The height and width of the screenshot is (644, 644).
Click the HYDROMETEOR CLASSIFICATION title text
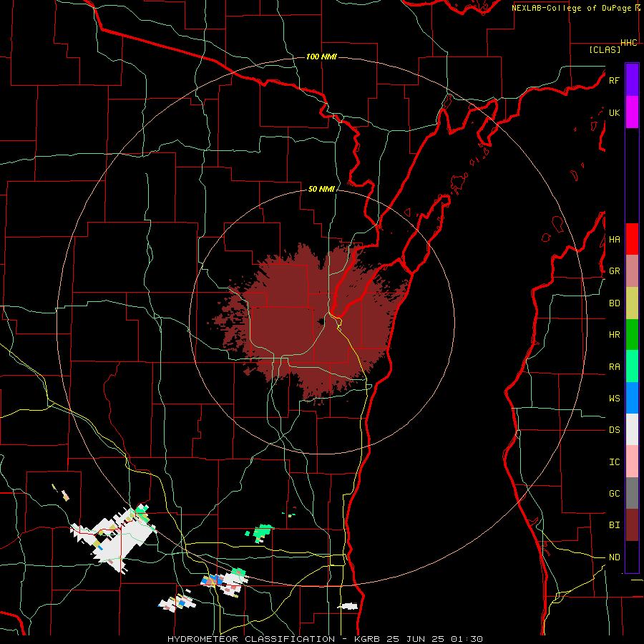coord(251,639)
